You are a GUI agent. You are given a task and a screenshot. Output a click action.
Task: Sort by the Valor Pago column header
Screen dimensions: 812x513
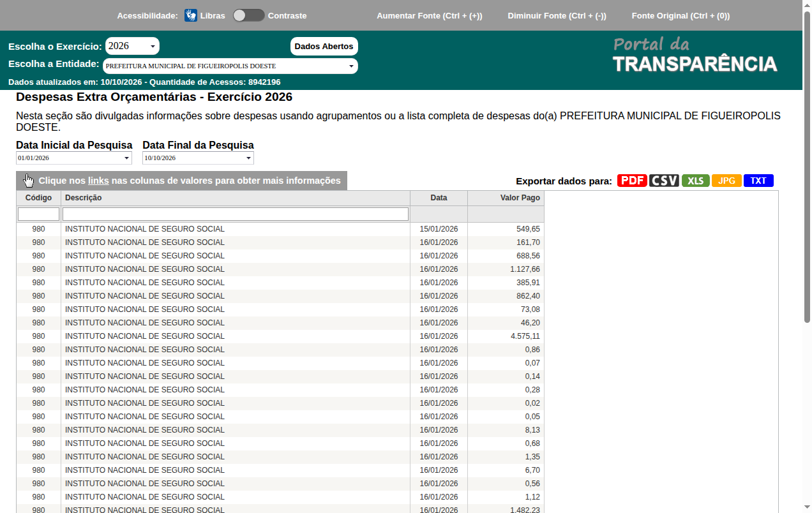coord(506,198)
